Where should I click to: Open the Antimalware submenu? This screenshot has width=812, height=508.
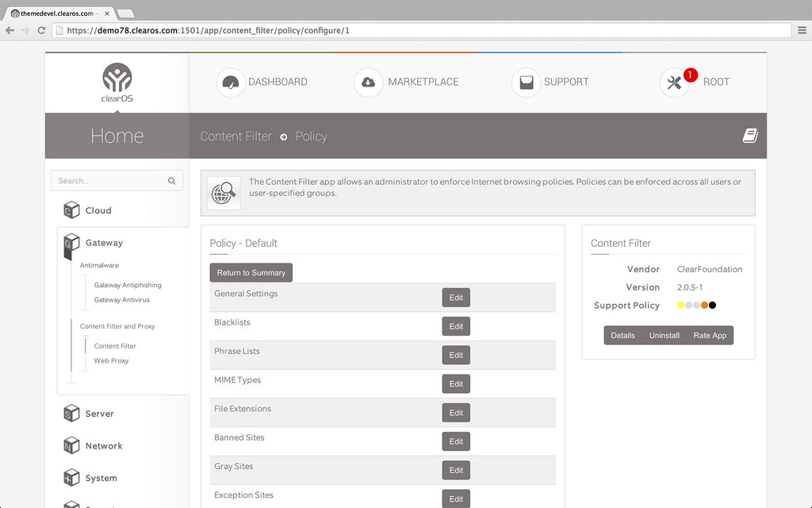(99, 265)
